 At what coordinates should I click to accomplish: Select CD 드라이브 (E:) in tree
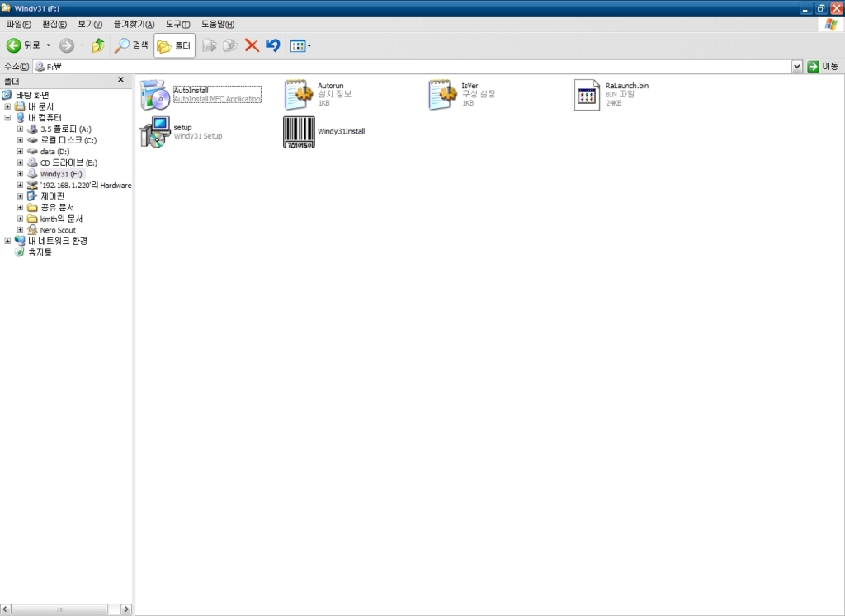pyautogui.click(x=69, y=162)
